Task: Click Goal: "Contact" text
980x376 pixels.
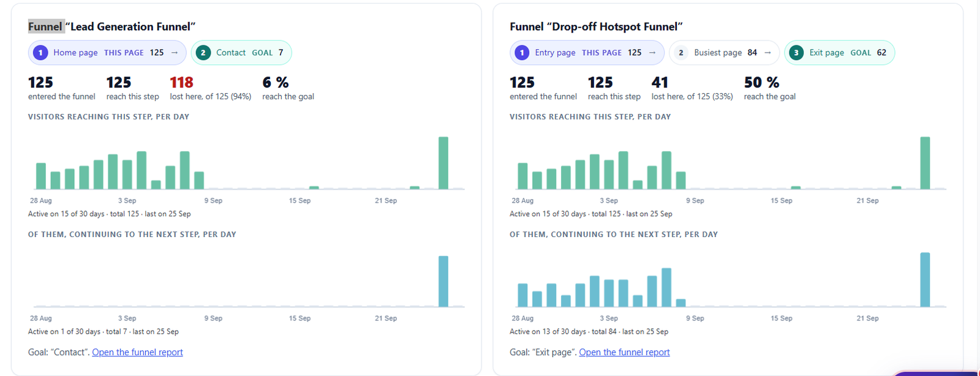Action: point(59,352)
